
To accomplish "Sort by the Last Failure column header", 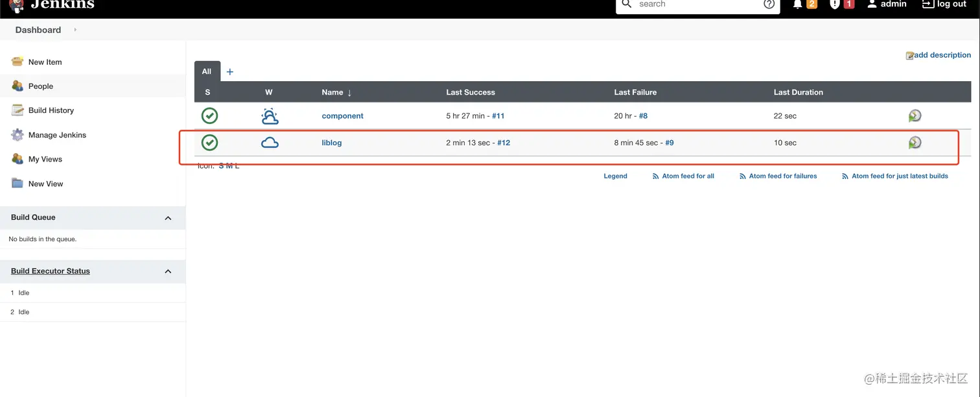I will pos(635,92).
